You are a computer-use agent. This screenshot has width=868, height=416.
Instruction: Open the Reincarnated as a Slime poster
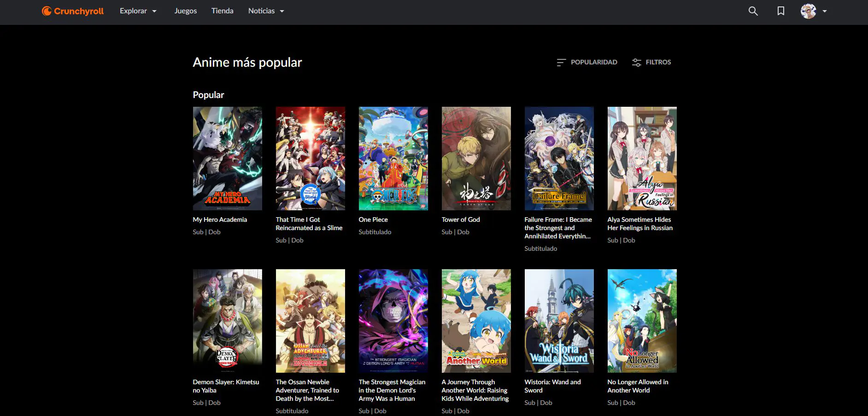[x=311, y=158]
